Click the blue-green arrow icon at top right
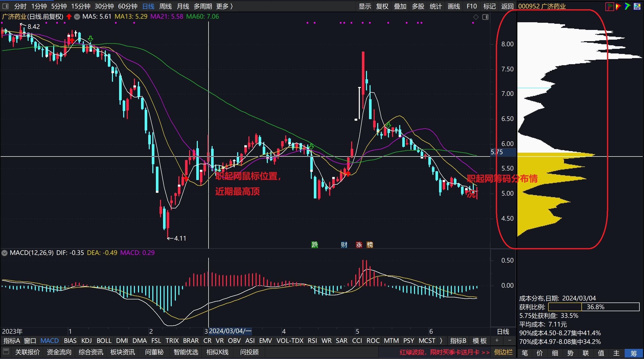The width and height of the screenshot is (644, 359). coord(627,6)
